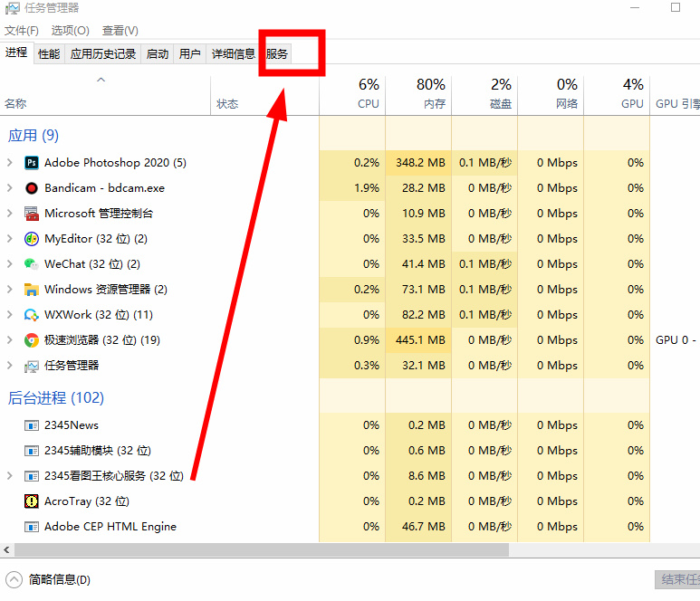Click the WeChat green process icon

[31, 264]
